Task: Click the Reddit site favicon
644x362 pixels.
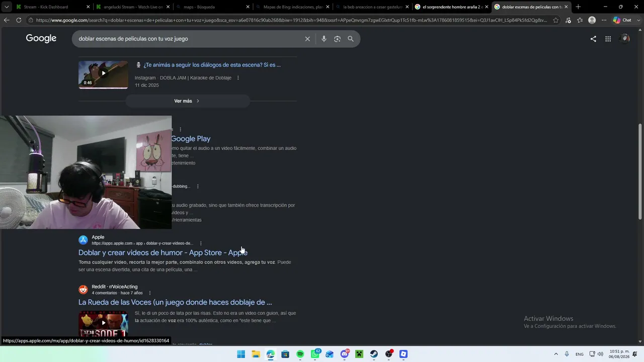Action: (83, 290)
